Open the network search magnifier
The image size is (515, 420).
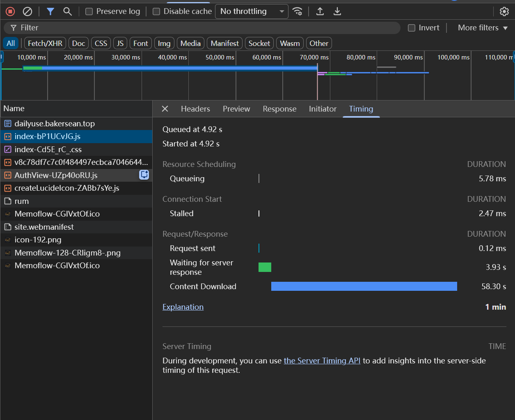[68, 11]
